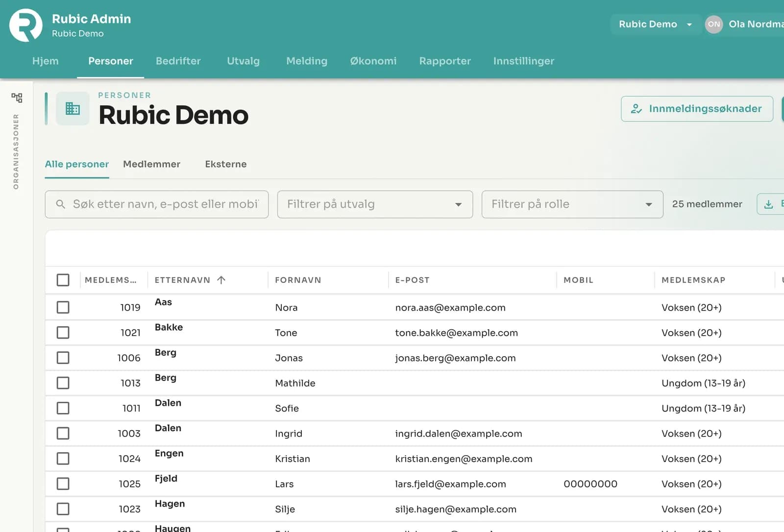Image resolution: width=784 pixels, height=532 pixels.
Task: Click the building icon beside Rubic Demo
Action: [73, 108]
